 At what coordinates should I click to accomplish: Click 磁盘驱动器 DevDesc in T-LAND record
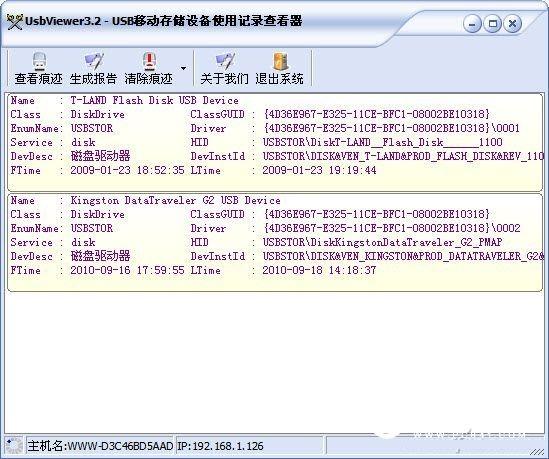coord(100,156)
